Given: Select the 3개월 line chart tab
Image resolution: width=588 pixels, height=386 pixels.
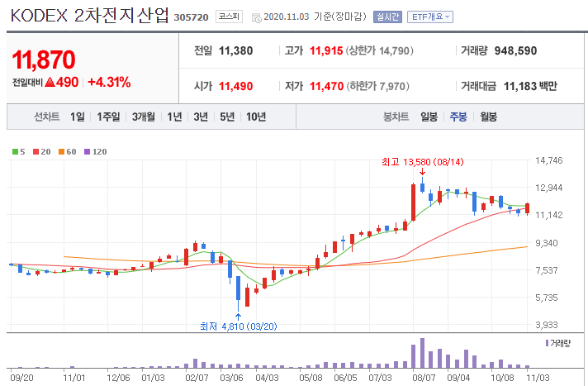Looking at the screenshot, I should (x=143, y=117).
